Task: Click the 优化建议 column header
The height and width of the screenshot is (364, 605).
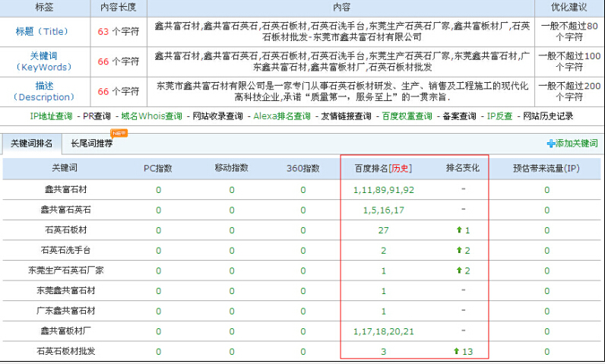Action: 569,7
